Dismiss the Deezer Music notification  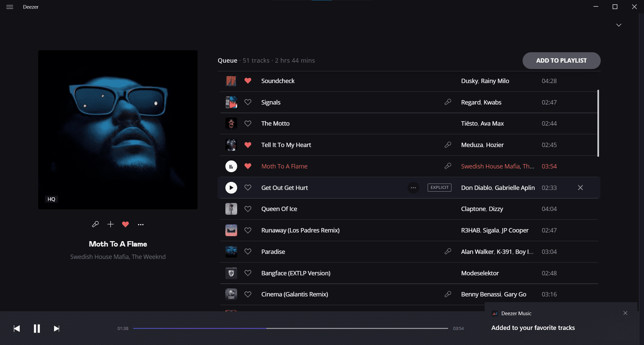pos(625,313)
